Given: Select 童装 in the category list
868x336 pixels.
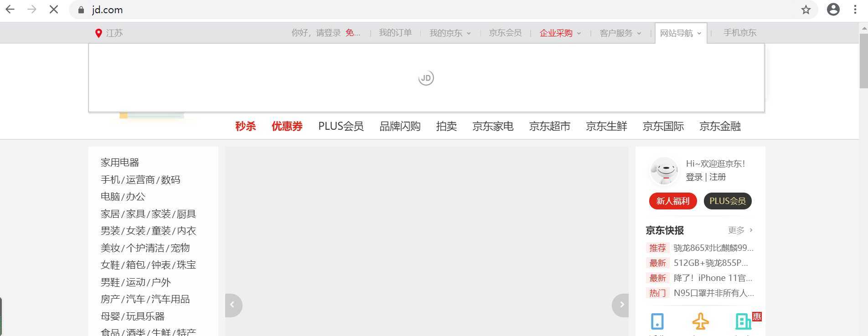Looking at the screenshot, I should (161, 231).
